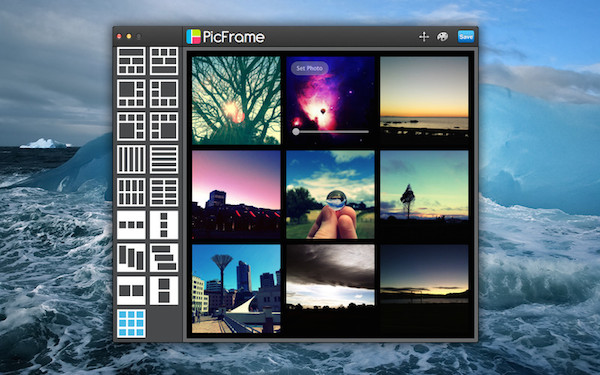Click the Set Photo button on nebula image

click(310, 68)
